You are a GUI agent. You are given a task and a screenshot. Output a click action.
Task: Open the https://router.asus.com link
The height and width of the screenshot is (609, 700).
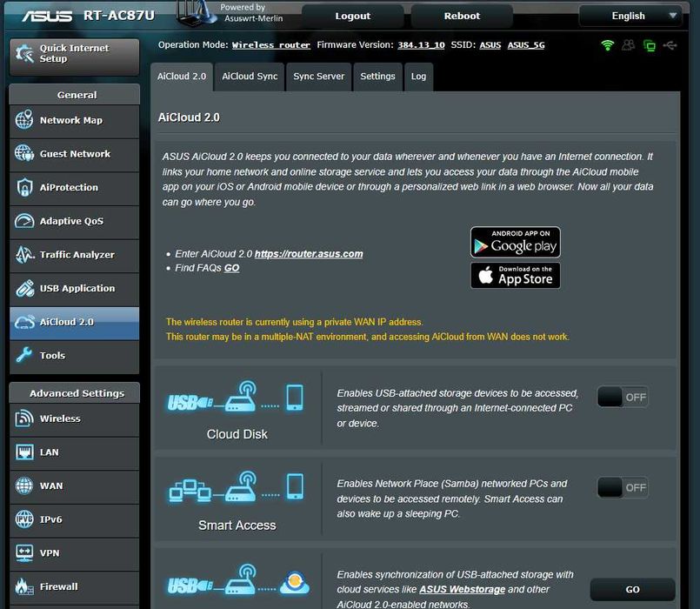309,254
